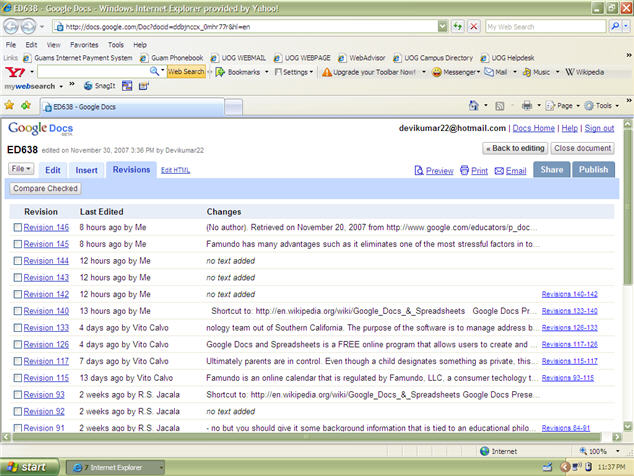Click the Upgrade your Toolbar warning icon
The image size is (634, 476).
(327, 72)
